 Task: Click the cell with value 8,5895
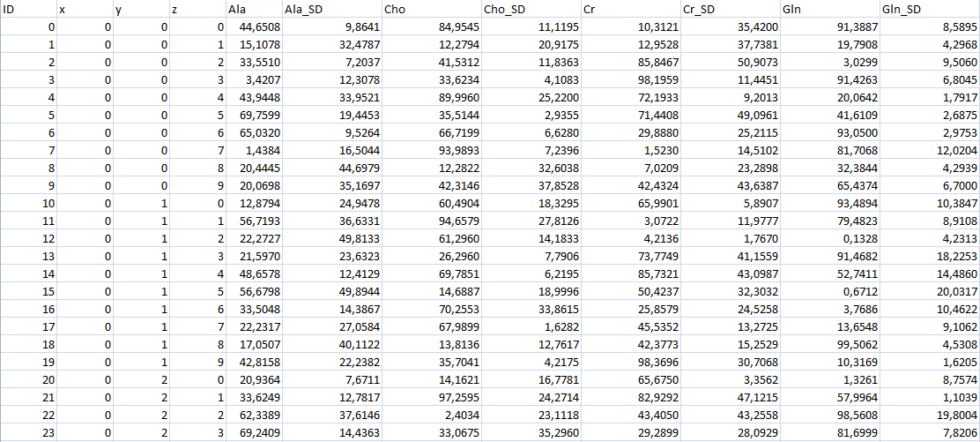930,27
